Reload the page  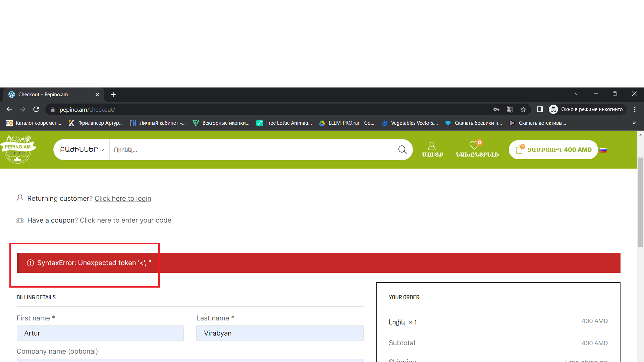click(36, 110)
